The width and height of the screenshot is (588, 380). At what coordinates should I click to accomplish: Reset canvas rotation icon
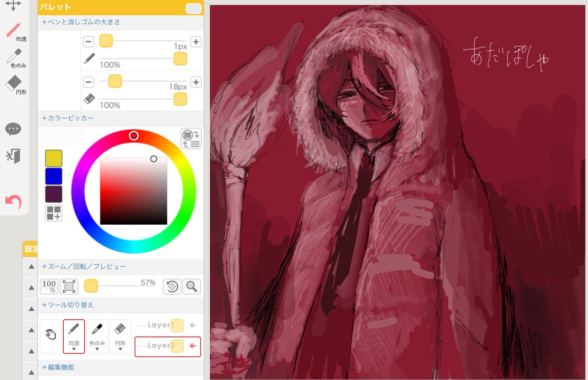pos(172,286)
